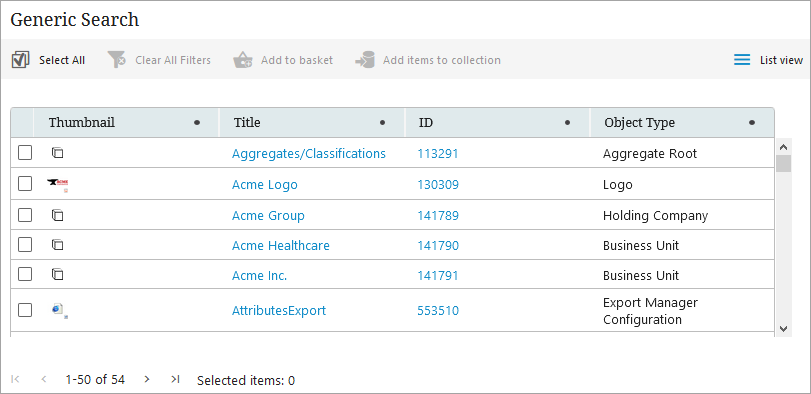
Task: Open the Object Type column options dot
Action: [752, 123]
